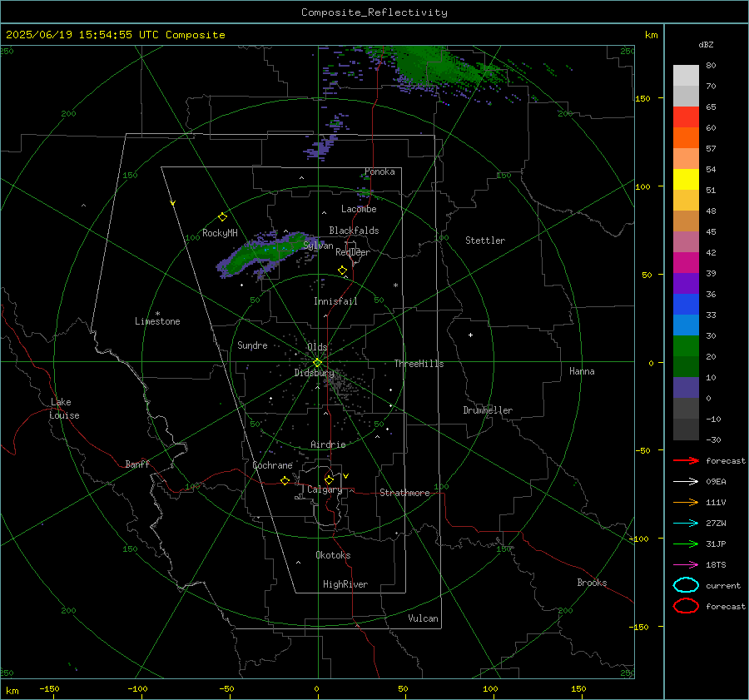Click the Drumheller city label
This screenshot has height=700, width=749.
(x=488, y=410)
